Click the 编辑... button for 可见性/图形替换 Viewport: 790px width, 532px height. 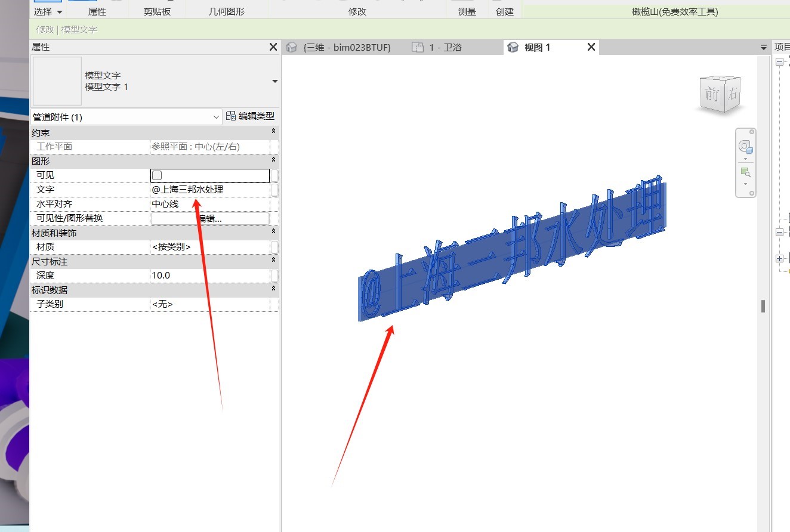(x=209, y=218)
